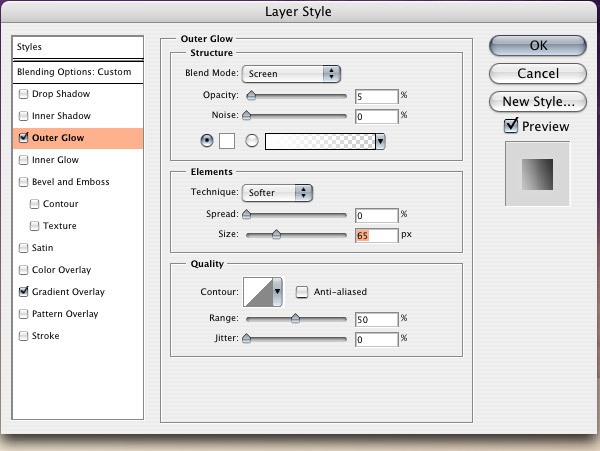Click the layer style preview thumbnail
This screenshot has width=600, height=451.
point(537,174)
